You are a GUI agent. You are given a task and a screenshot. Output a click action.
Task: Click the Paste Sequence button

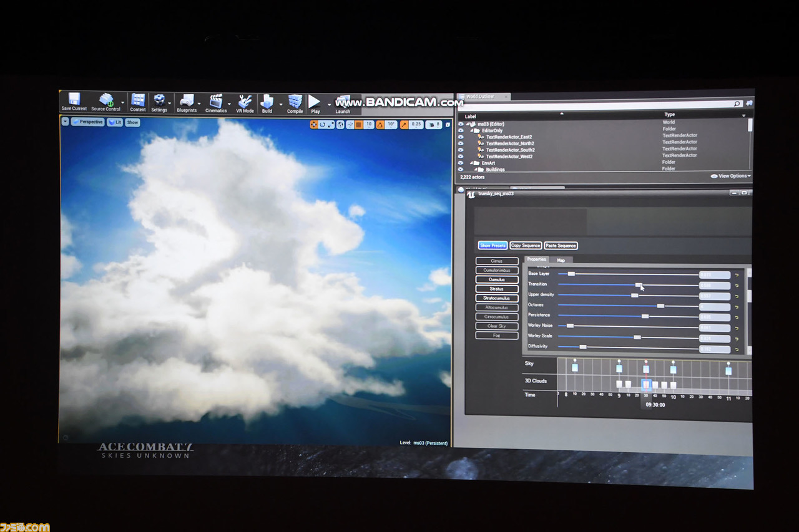[561, 246]
